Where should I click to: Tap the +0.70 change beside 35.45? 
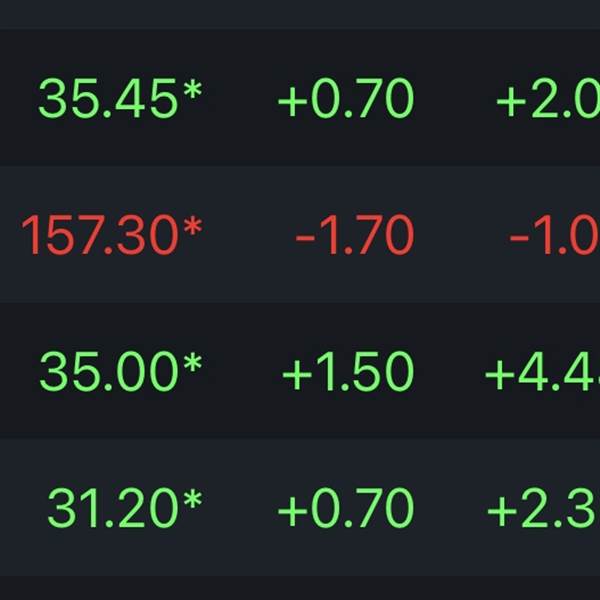coord(346,98)
